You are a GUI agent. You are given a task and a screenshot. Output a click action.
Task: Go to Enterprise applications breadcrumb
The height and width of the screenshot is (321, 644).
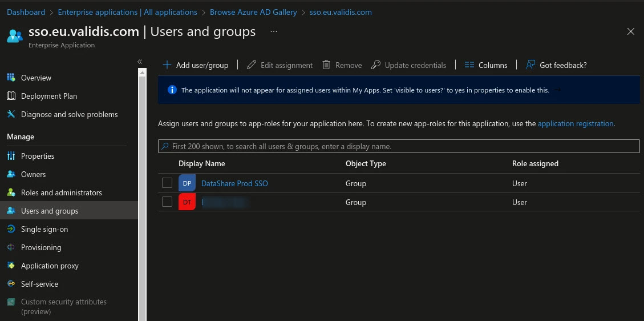(x=127, y=13)
